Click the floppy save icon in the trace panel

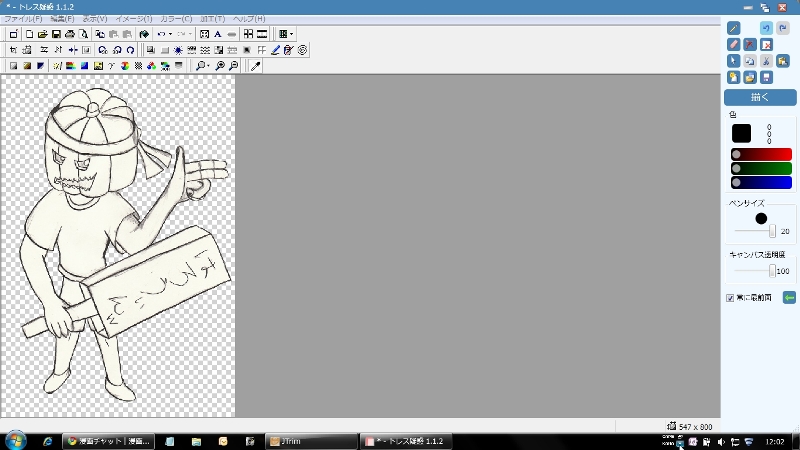766,77
